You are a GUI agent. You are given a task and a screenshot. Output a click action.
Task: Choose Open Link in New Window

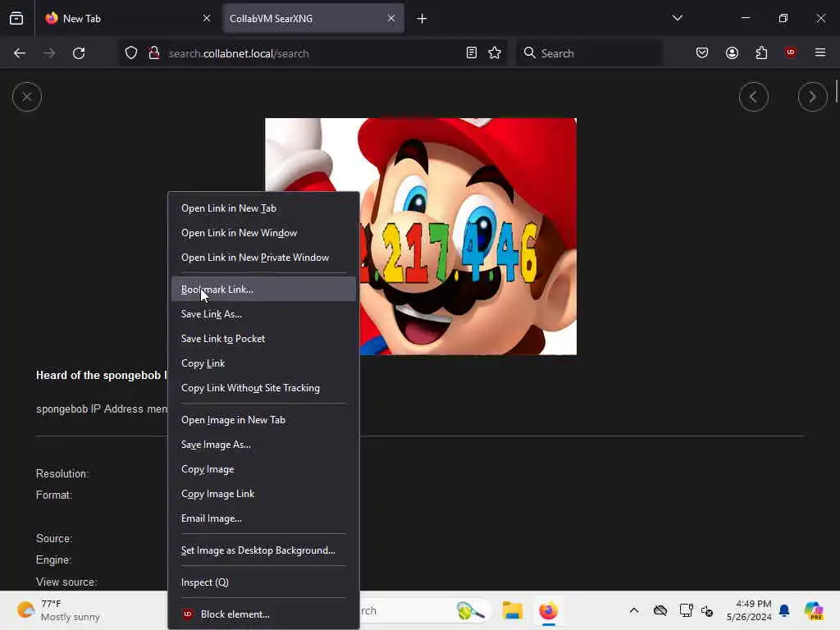[x=263, y=233]
